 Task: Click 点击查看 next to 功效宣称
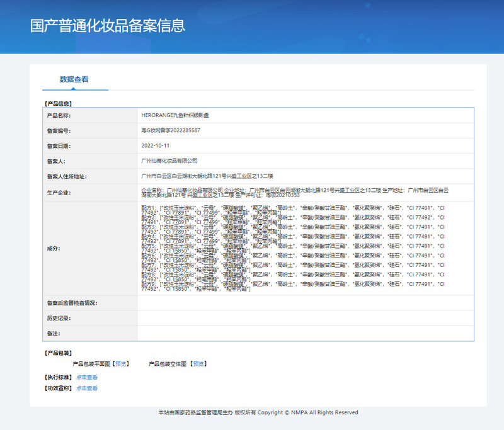pos(87,388)
